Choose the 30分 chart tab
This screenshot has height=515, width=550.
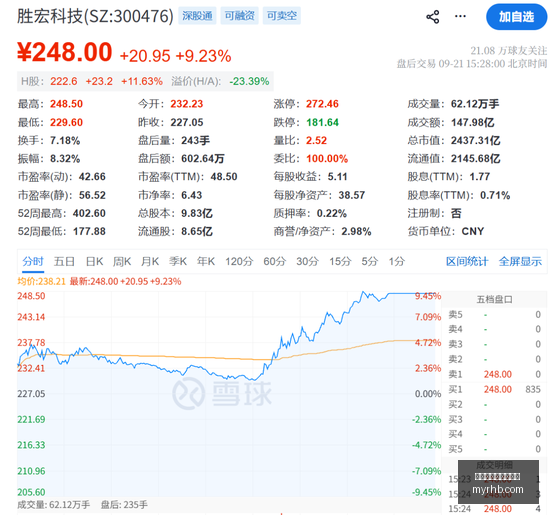(307, 261)
